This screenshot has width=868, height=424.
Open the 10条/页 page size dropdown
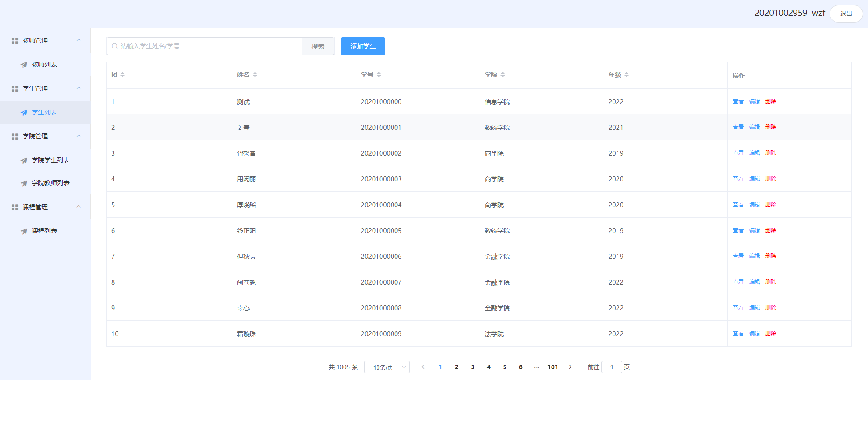[387, 367]
